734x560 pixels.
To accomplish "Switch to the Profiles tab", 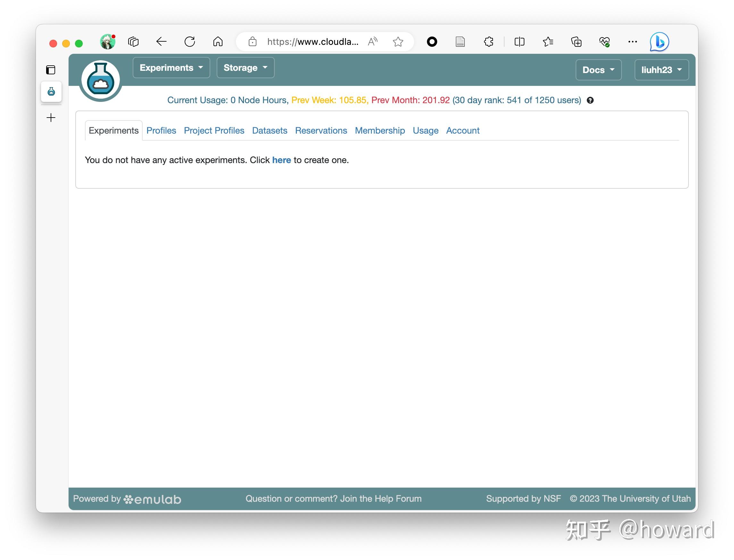I will (x=161, y=131).
